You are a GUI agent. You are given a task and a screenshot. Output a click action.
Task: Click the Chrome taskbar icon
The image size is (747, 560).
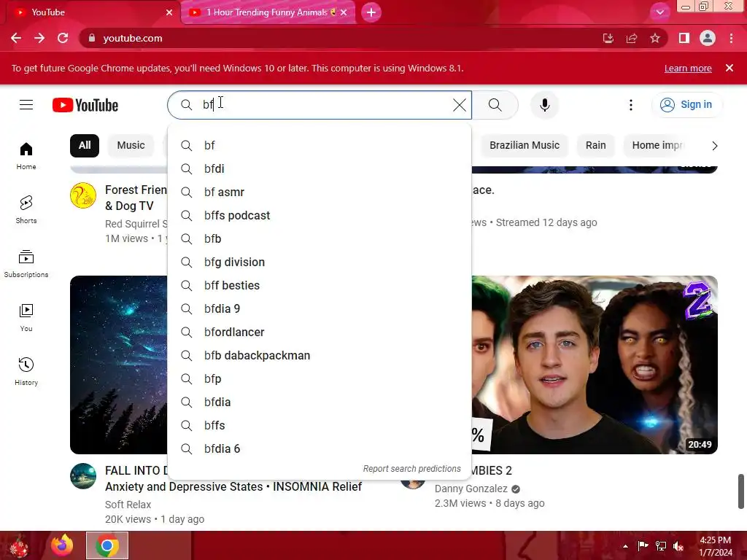point(107,545)
